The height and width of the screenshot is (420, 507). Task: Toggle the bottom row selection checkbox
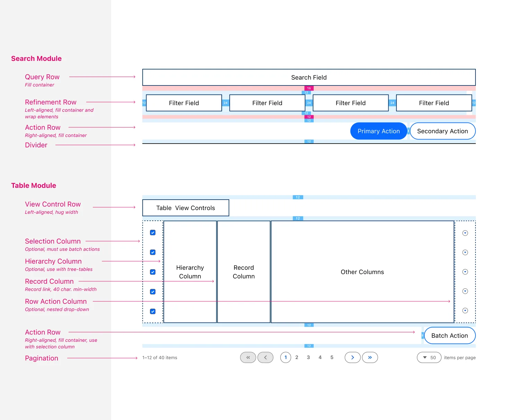click(153, 311)
